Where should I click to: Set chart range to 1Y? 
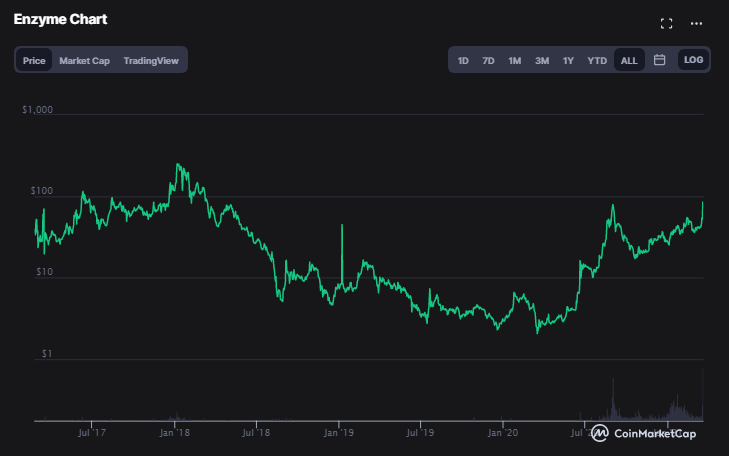point(568,60)
